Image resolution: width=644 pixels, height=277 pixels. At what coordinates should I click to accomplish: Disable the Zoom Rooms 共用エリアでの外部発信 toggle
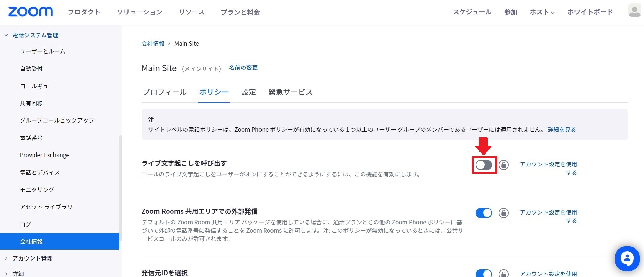point(484,213)
